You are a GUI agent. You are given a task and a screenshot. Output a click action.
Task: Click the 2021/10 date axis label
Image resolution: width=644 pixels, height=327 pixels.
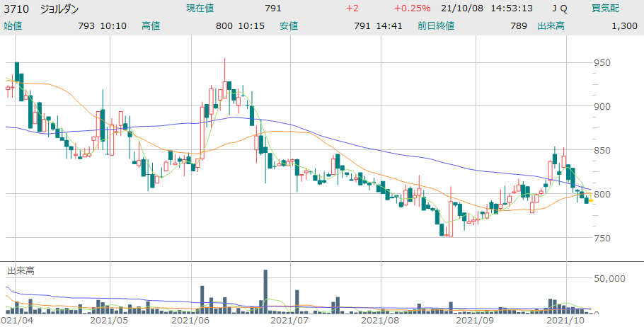pos(570,320)
